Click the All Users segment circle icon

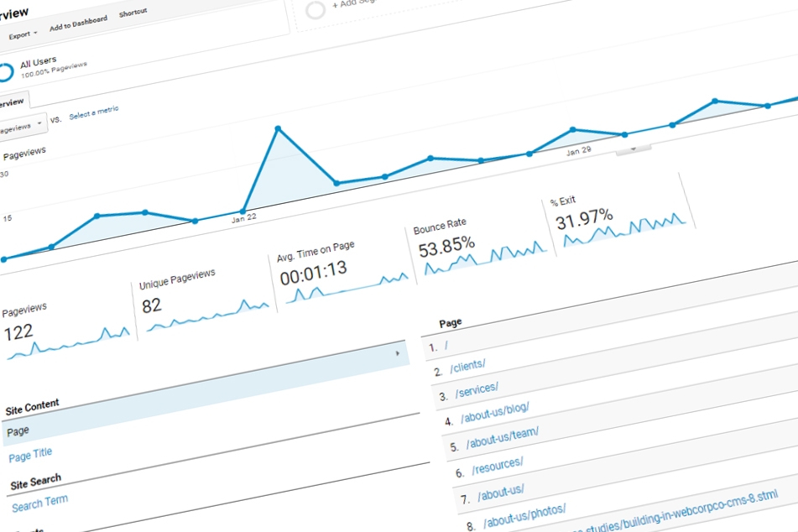tap(3, 71)
